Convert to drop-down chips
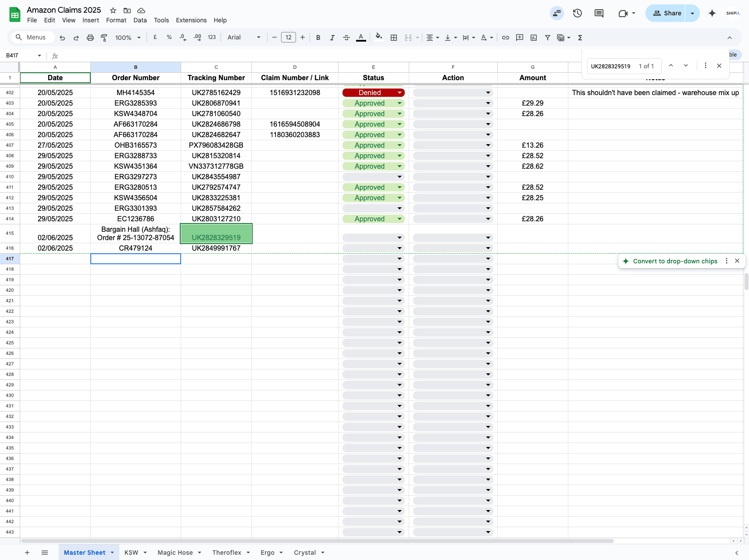 (x=675, y=261)
